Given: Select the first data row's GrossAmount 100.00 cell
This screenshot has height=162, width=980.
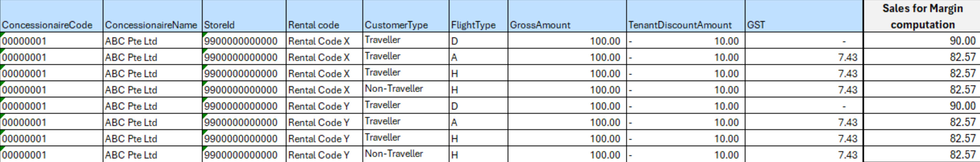Looking at the screenshot, I should tap(605, 41).
